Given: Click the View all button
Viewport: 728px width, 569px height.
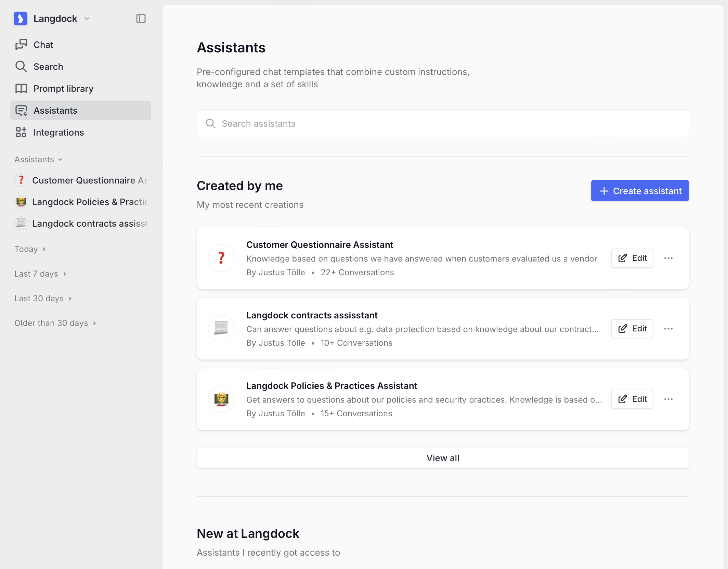Looking at the screenshot, I should coord(442,458).
